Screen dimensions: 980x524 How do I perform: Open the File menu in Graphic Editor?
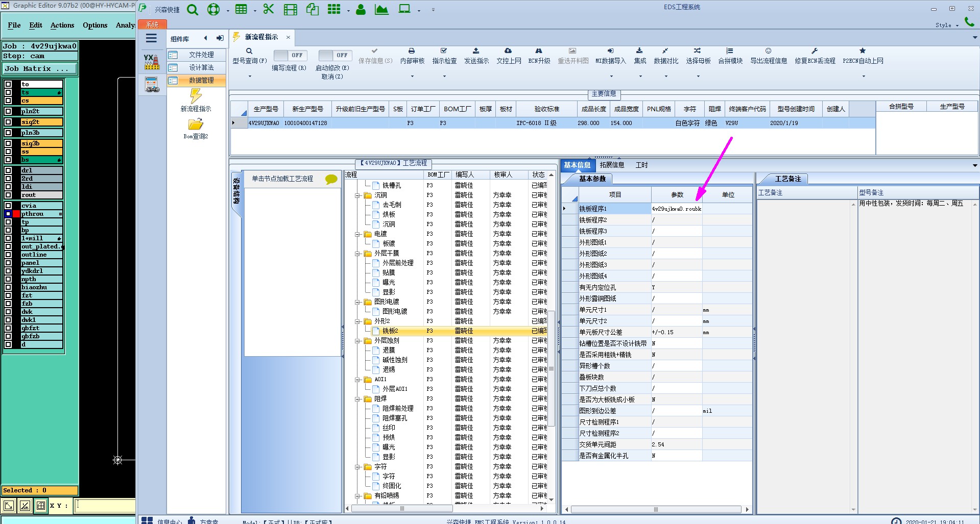[x=14, y=25]
